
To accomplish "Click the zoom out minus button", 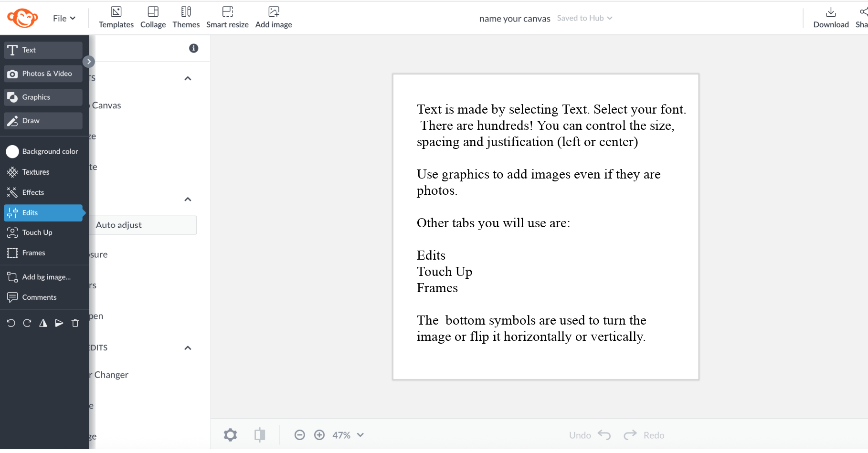I will click(299, 435).
